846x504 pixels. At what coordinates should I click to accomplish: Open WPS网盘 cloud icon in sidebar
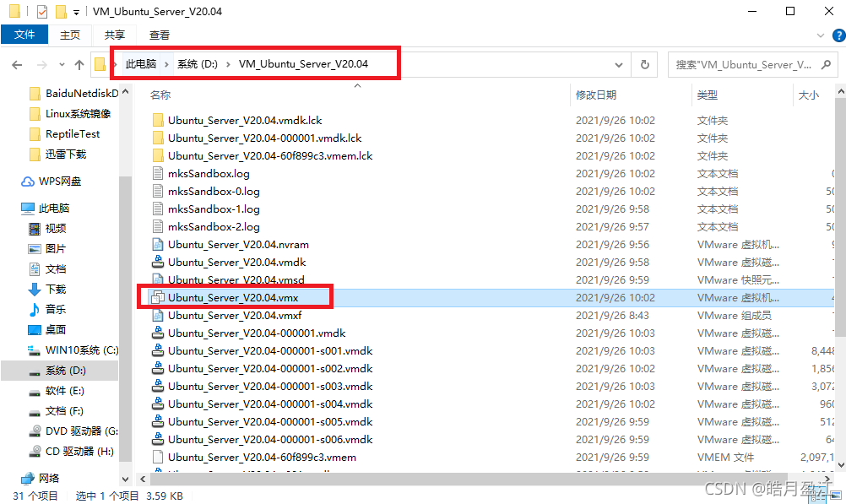(28, 182)
